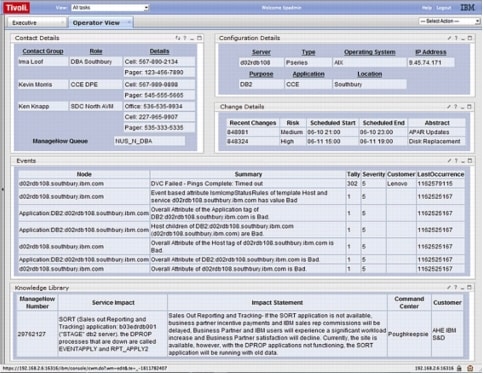Screen dimensions: 484x374
Task: Click the Logout link
Action: coord(444,8)
